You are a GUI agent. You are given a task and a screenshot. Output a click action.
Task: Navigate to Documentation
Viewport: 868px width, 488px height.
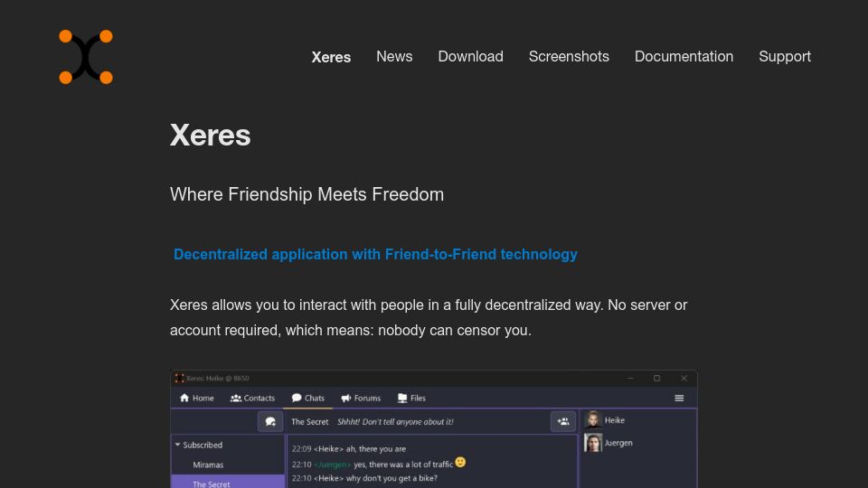(x=684, y=56)
